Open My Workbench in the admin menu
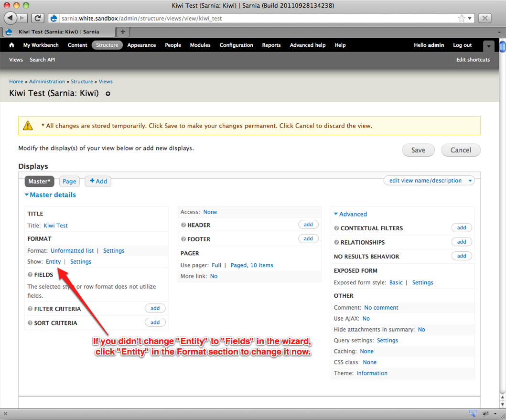The image size is (506, 420). pyautogui.click(x=41, y=45)
